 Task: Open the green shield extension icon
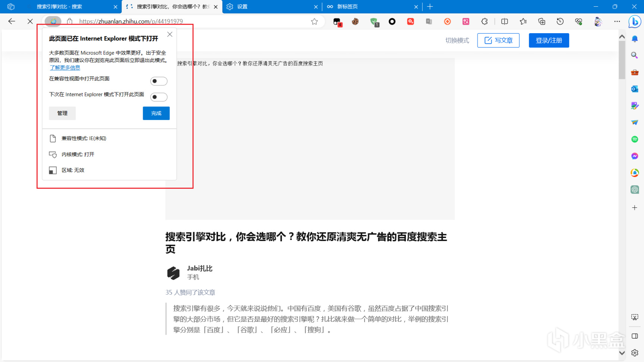click(x=374, y=22)
